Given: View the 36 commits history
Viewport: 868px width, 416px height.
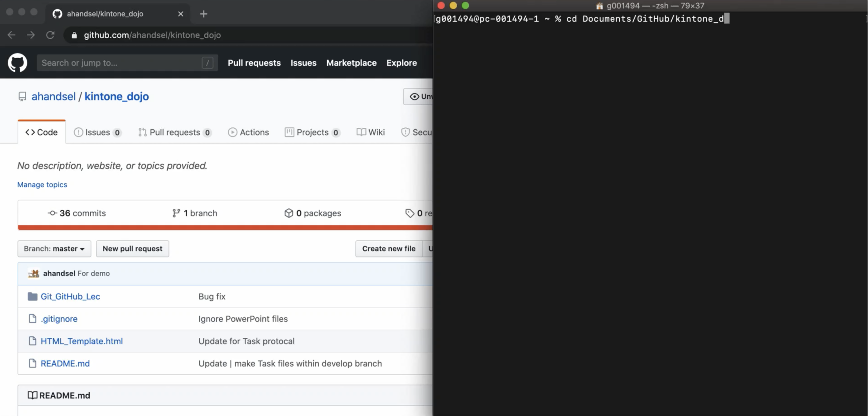Looking at the screenshot, I should pos(77,213).
